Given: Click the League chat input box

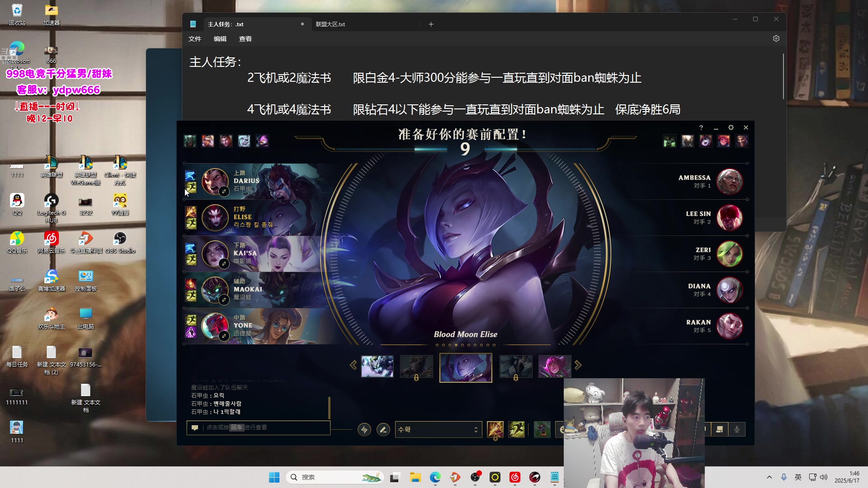Looking at the screenshot, I should [258, 427].
